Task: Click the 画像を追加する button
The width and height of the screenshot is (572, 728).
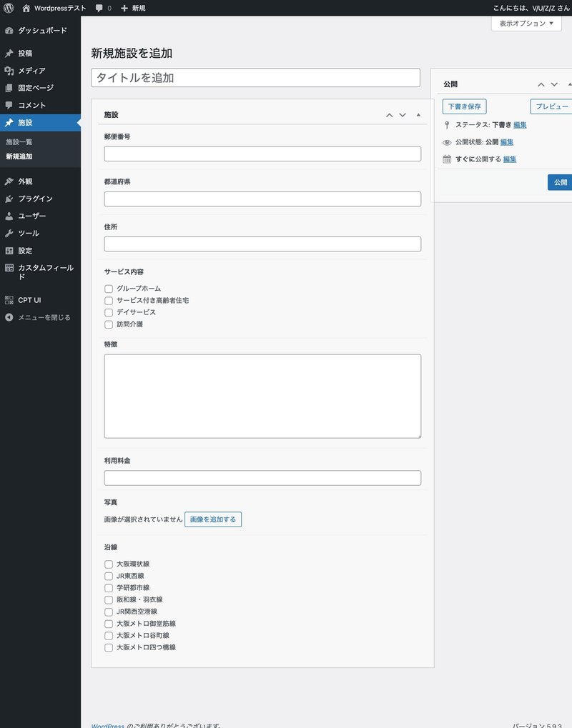Action: tap(213, 519)
